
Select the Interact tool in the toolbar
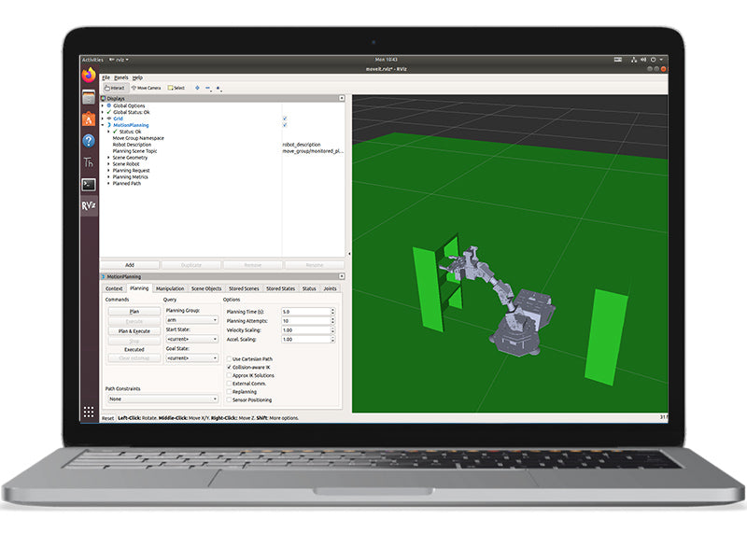115,88
